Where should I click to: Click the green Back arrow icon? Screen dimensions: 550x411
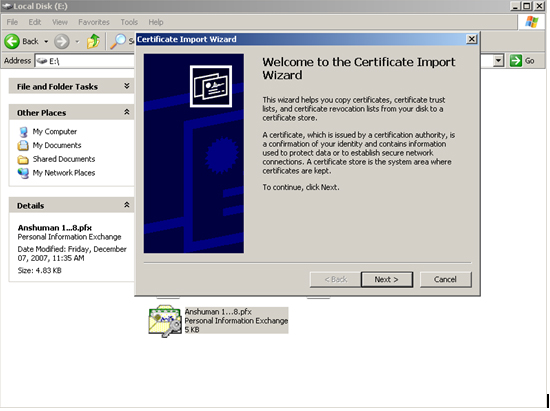click(12, 41)
